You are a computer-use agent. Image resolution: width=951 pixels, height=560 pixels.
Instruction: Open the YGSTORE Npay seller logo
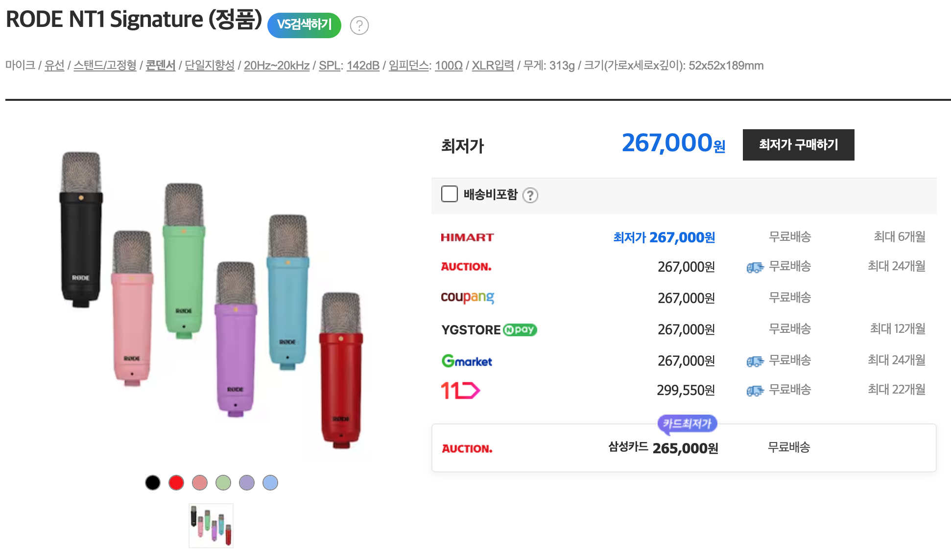[x=489, y=330]
